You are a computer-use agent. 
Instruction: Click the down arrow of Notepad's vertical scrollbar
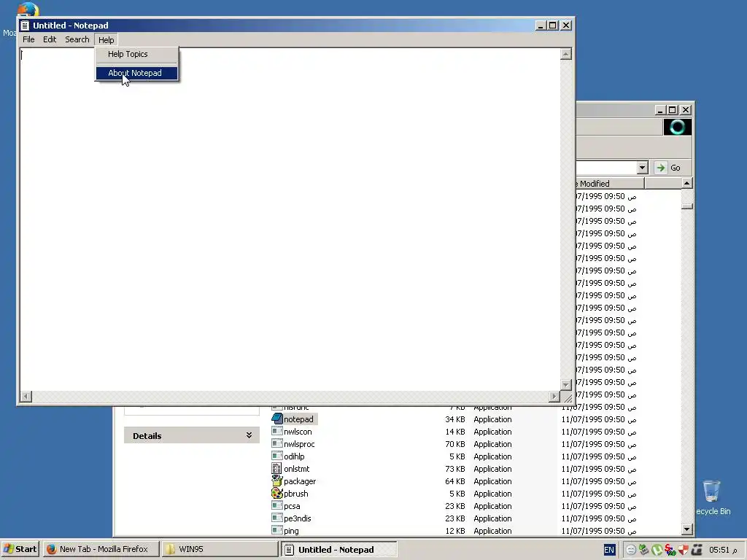[565, 384]
